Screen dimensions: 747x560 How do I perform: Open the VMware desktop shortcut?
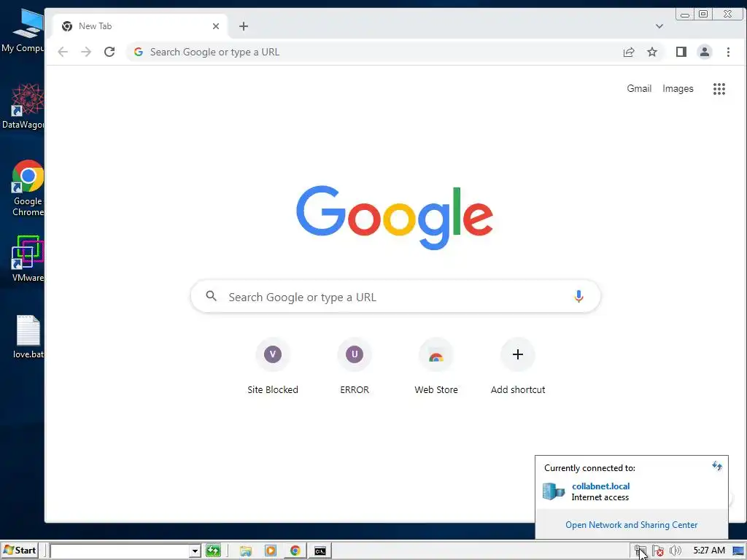coord(28,259)
